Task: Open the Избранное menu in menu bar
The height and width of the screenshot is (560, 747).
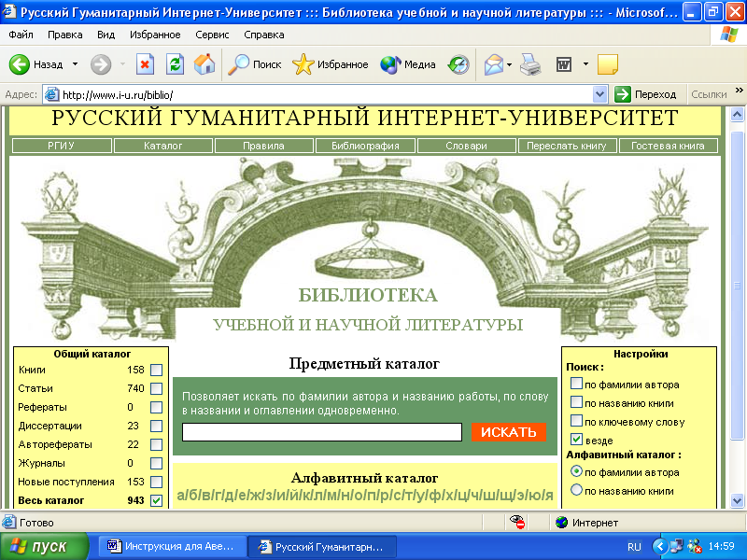Action: tap(155, 35)
